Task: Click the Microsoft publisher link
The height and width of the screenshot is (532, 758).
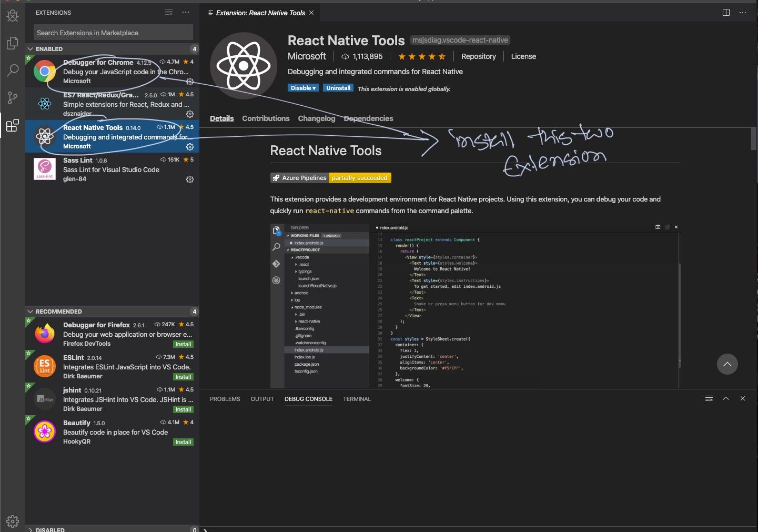Action: click(307, 56)
